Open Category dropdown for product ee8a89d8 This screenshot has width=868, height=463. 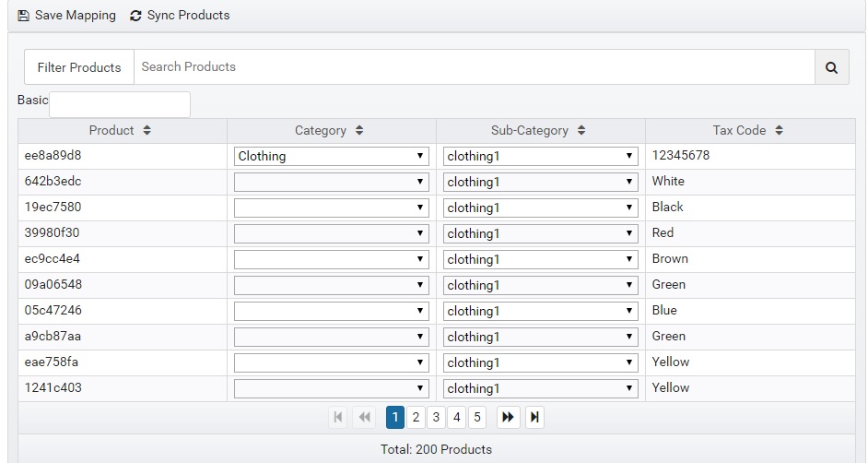tap(332, 156)
